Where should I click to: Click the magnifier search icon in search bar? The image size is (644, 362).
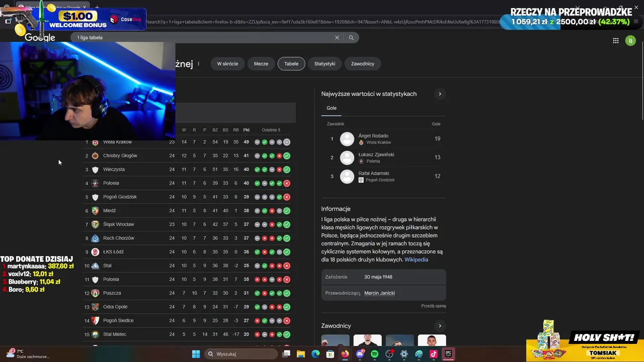click(351, 38)
